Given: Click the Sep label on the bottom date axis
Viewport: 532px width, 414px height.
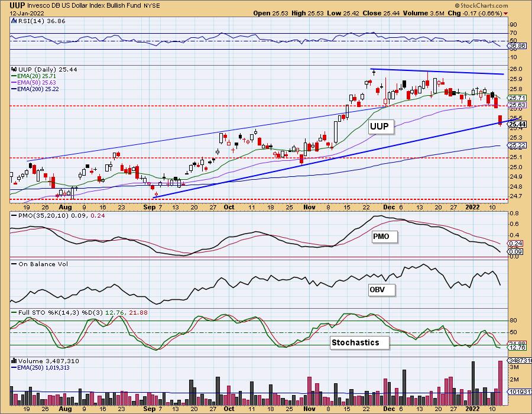Looking at the screenshot, I should 150,409.
